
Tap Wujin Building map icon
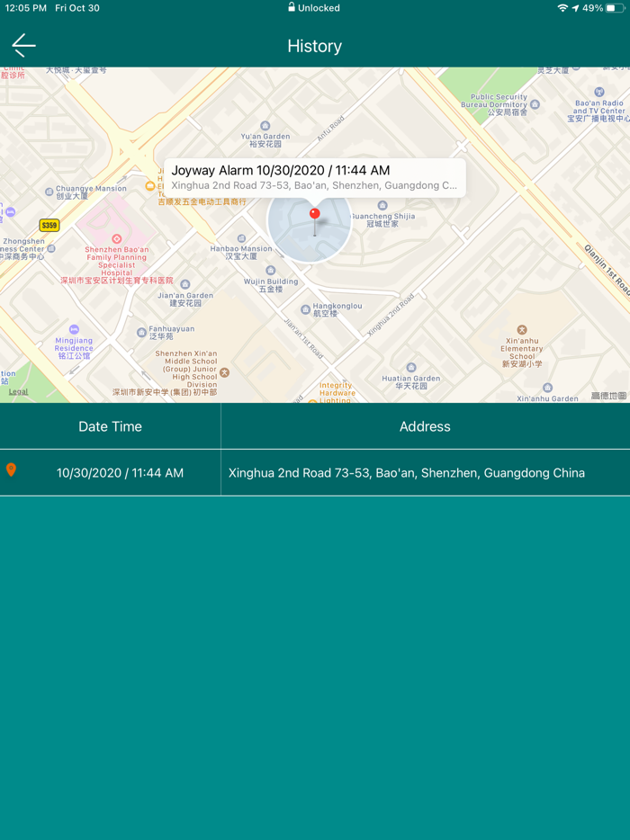(271, 271)
